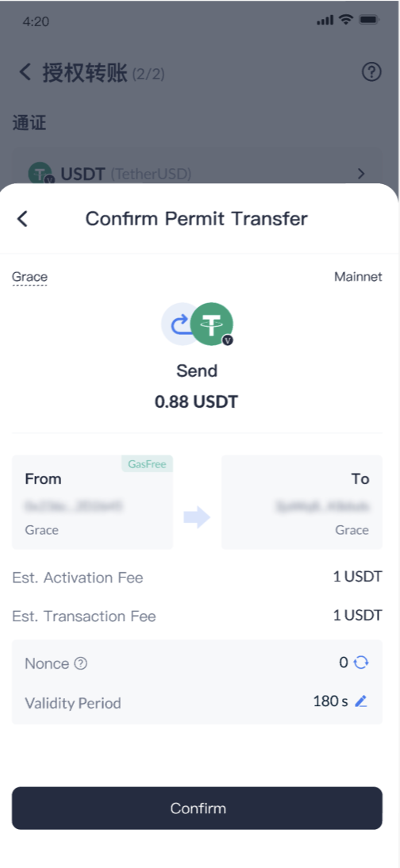Click the arrow between From and To
This screenshot has width=400, height=868.
197,517
